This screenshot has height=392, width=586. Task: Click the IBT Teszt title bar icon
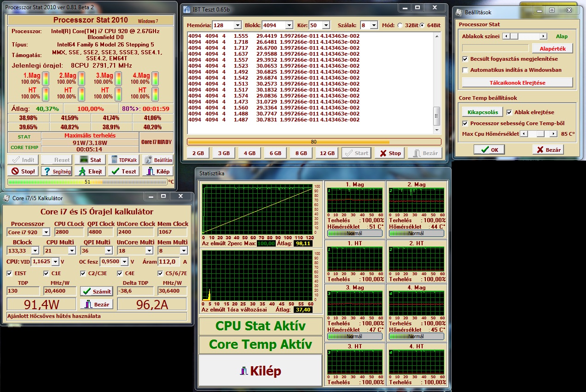click(x=186, y=9)
